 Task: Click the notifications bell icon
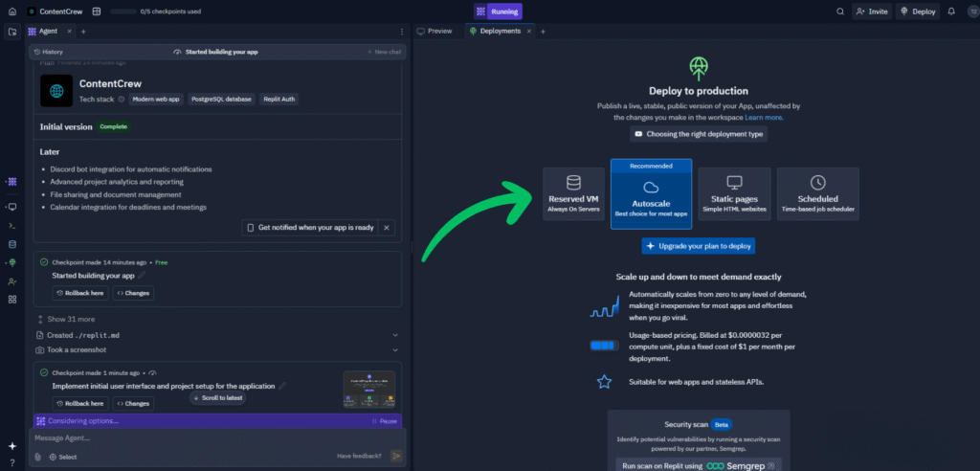951,11
